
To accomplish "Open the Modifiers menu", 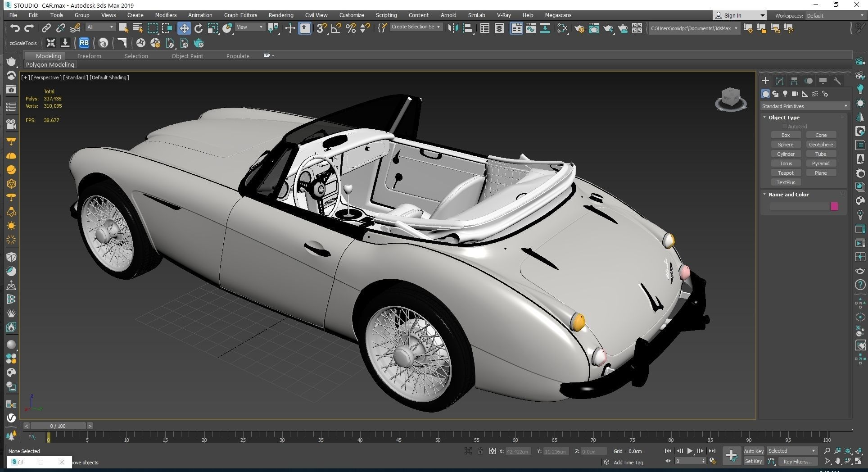I will pos(166,15).
